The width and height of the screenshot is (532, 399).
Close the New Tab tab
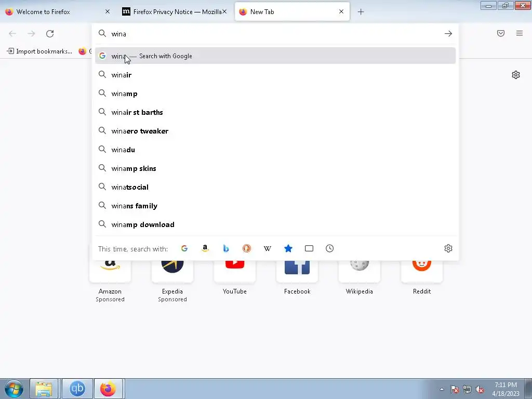click(x=341, y=11)
